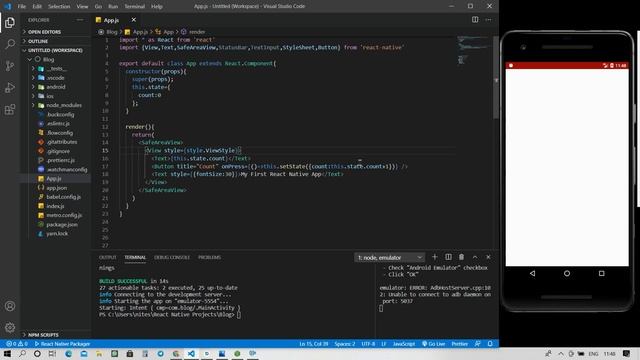Tap the emulator Back navigation button
Screen dimensions: 640x360
532,273
